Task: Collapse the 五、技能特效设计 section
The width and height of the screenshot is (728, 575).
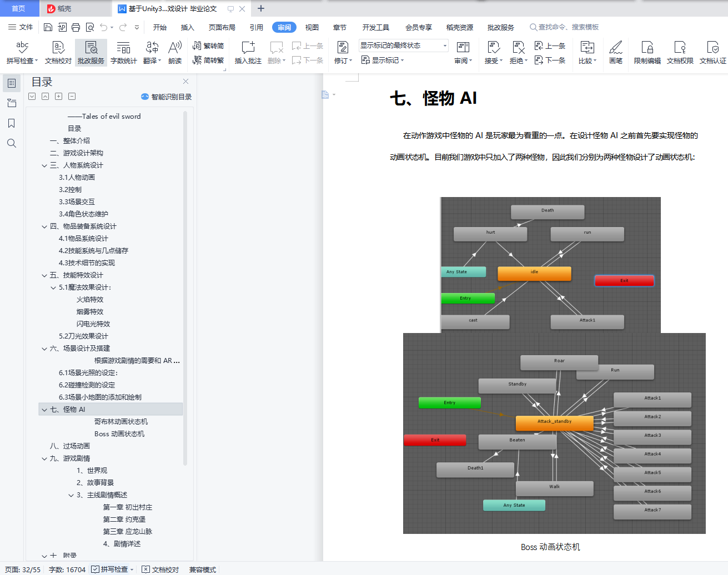Action: click(44, 275)
